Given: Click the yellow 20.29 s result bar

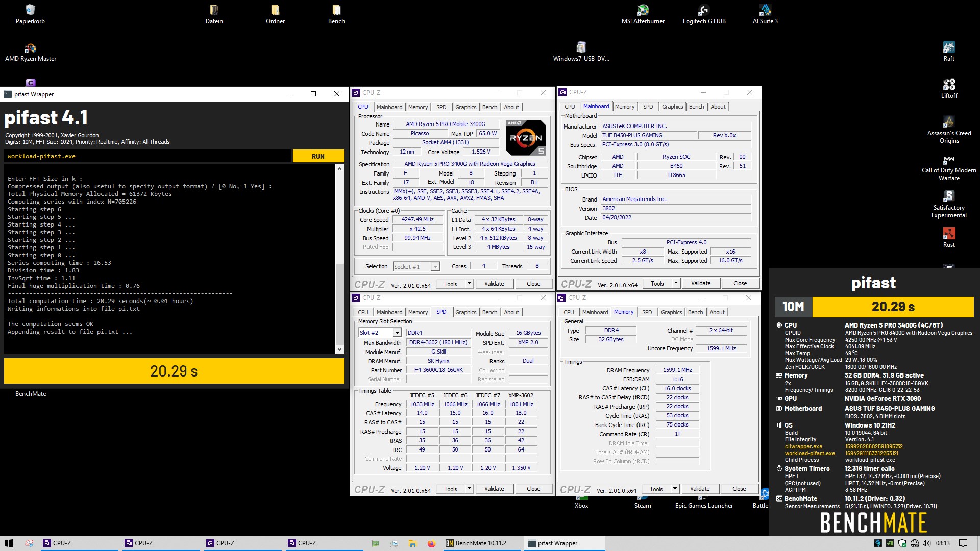Looking at the screenshot, I should tap(174, 371).
